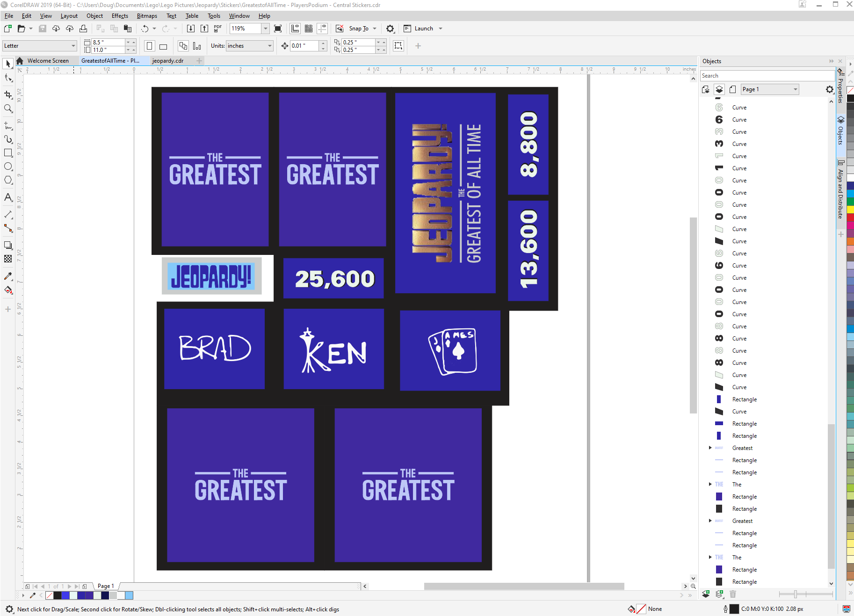
Task: Set page orientation to Landscape
Action: [163, 46]
